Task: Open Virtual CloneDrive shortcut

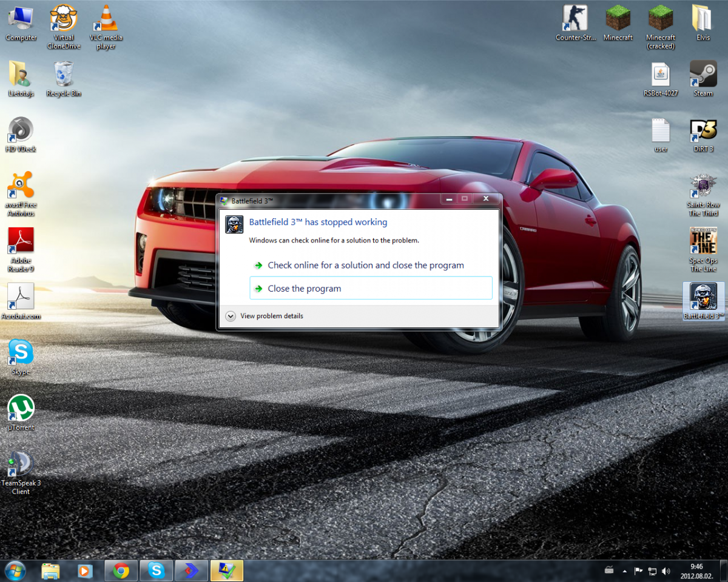Action: [x=64, y=27]
